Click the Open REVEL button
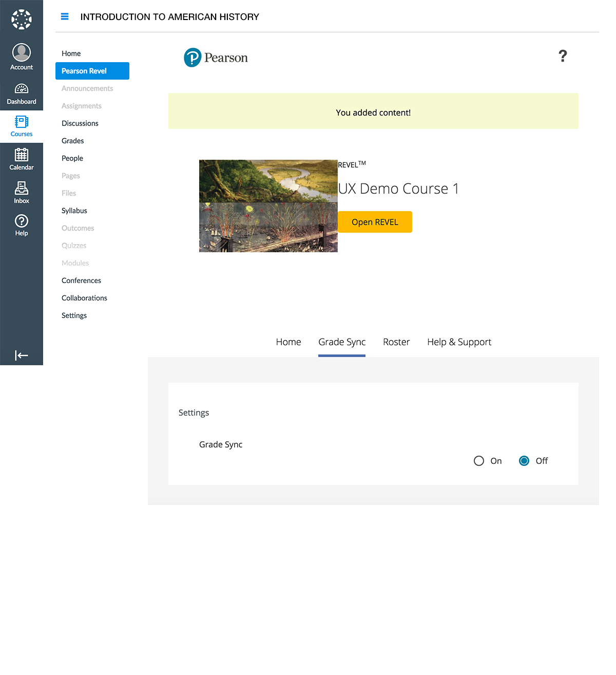Viewport: 616px width, 675px height. click(x=375, y=222)
